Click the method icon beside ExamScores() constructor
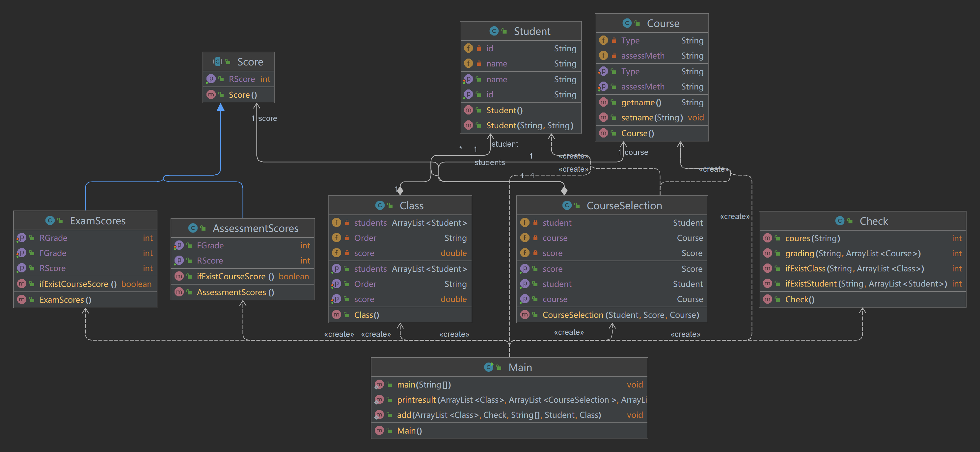The width and height of the screenshot is (980, 452). tap(22, 300)
